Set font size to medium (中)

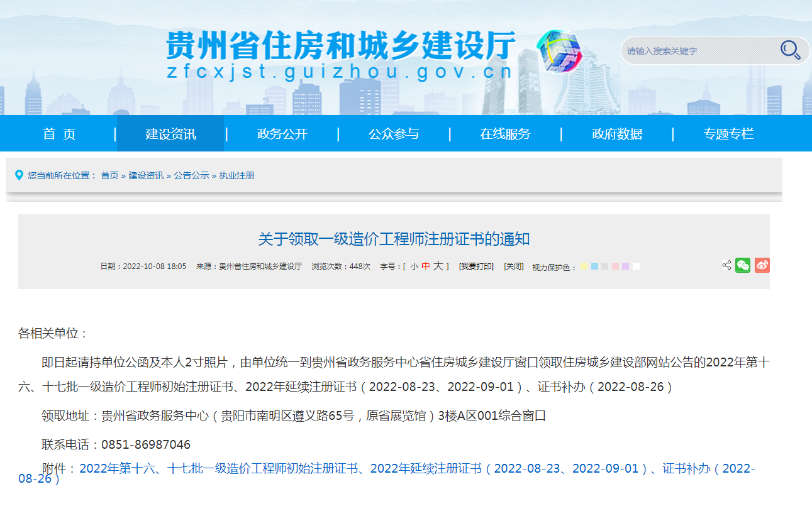[426, 266]
